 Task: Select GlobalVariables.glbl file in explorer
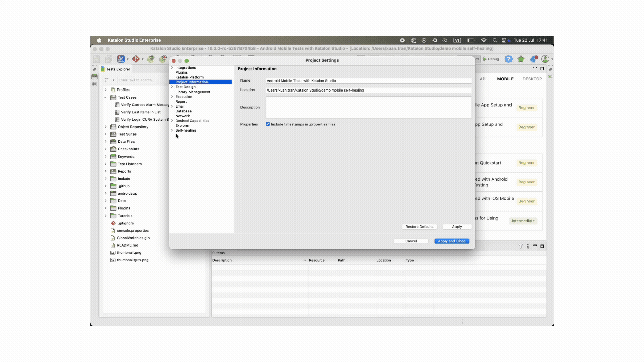tap(133, 238)
